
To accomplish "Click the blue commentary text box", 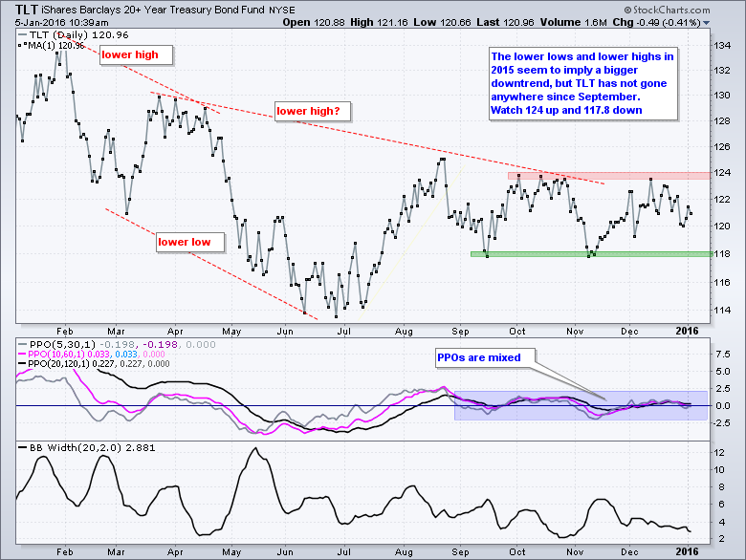I will tap(582, 83).
